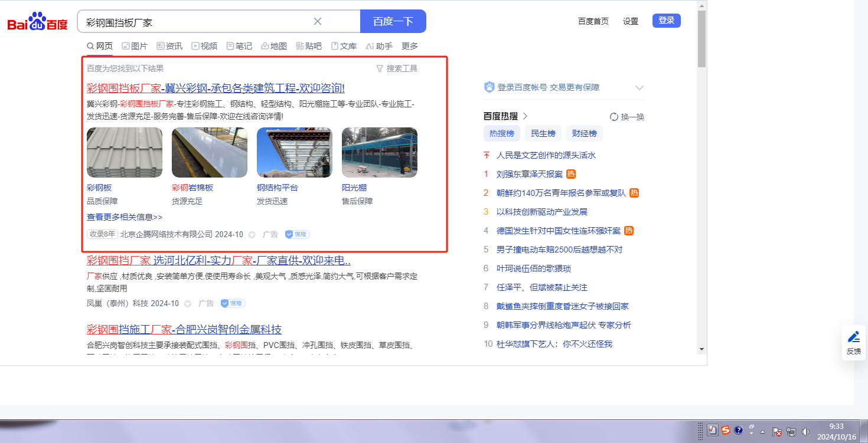Click the network connection tray icon
The width and height of the screenshot is (868, 443).
point(791,432)
